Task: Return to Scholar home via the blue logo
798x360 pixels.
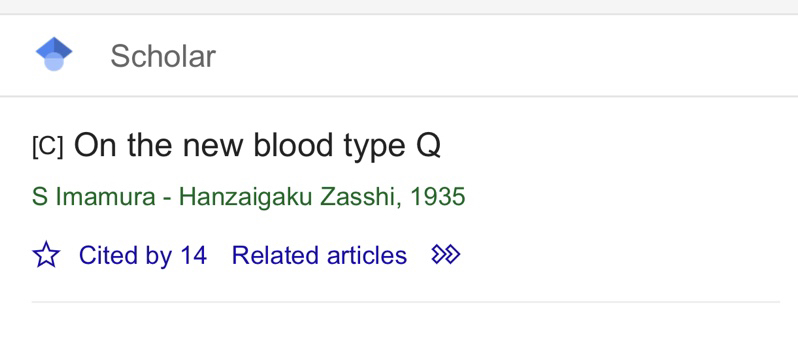Action: coord(54,54)
